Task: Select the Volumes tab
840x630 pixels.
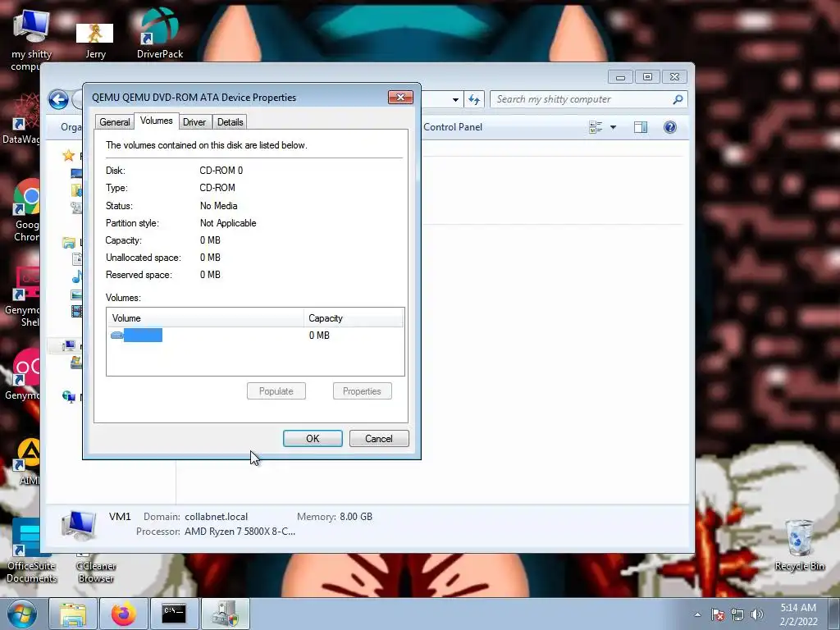Action: point(157,121)
